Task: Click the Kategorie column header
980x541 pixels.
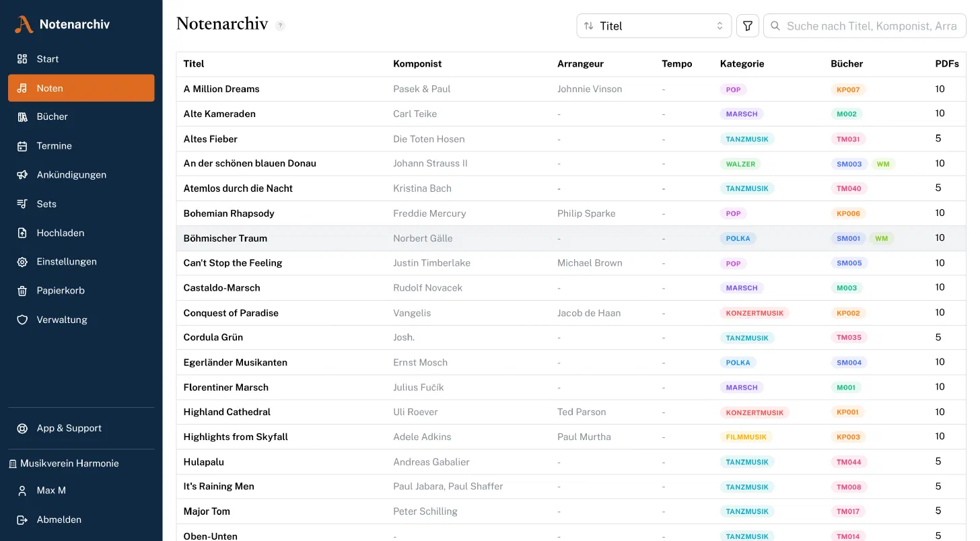Action: coord(742,64)
